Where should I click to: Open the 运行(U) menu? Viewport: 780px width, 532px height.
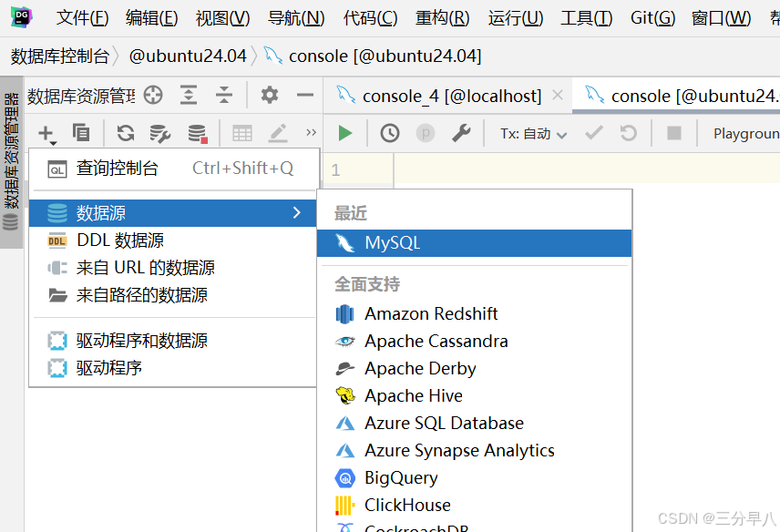(516, 18)
